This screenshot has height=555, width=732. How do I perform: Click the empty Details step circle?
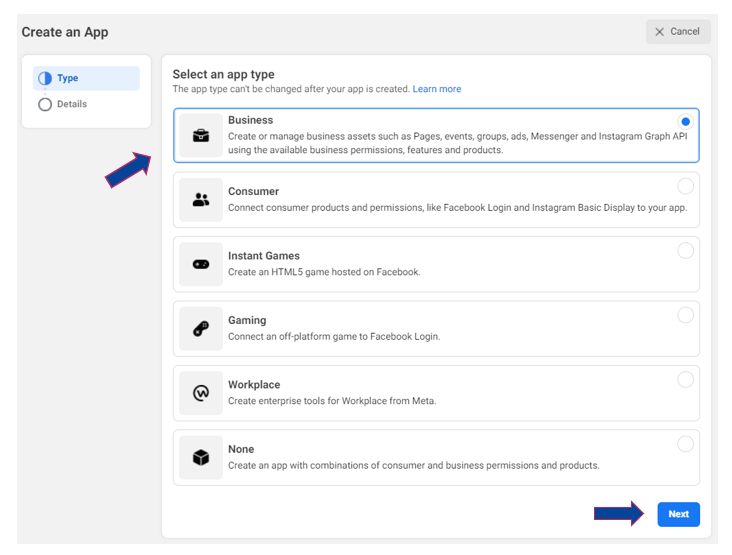click(x=44, y=104)
